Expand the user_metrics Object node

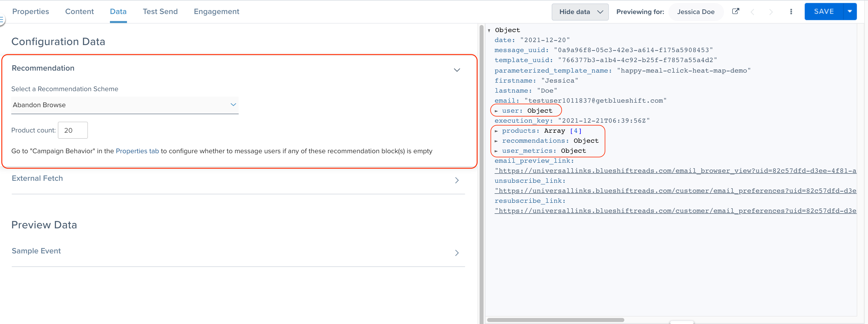point(496,151)
